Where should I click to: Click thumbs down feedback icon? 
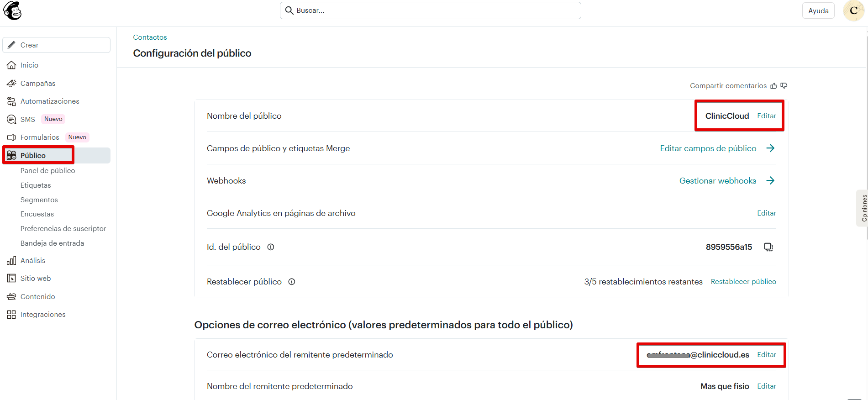(784, 86)
